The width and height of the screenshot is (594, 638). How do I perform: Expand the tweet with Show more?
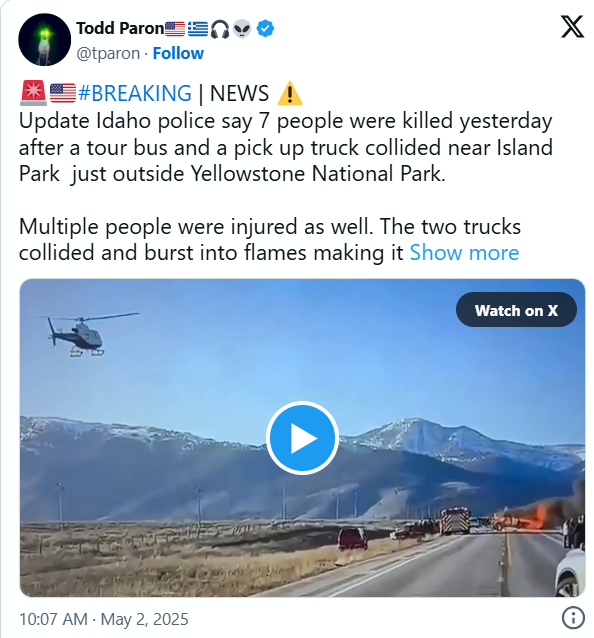point(464,253)
